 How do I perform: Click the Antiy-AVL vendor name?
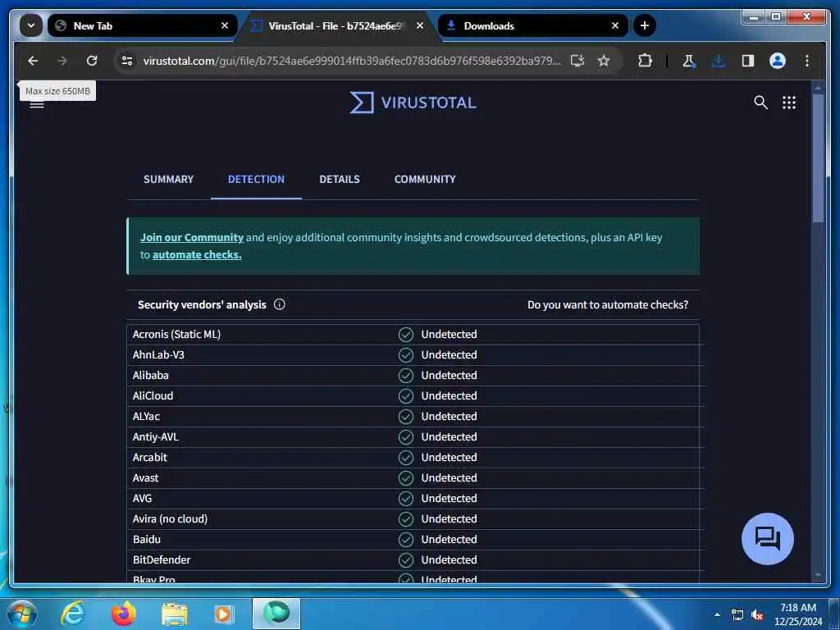click(155, 436)
